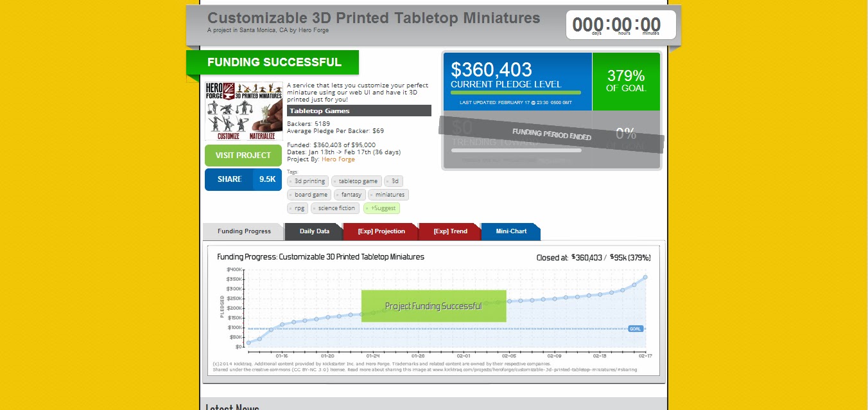Open the VISIT PROJECT button
Screen dimensions: 868x410
(x=243, y=156)
